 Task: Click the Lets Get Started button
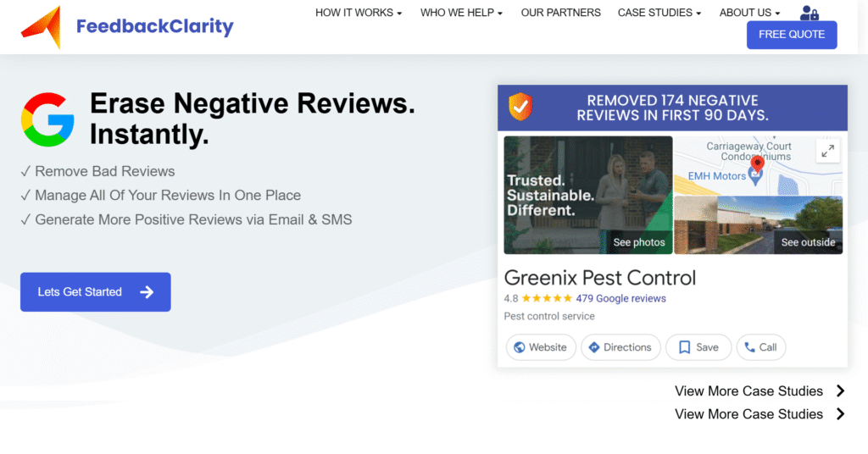(96, 292)
